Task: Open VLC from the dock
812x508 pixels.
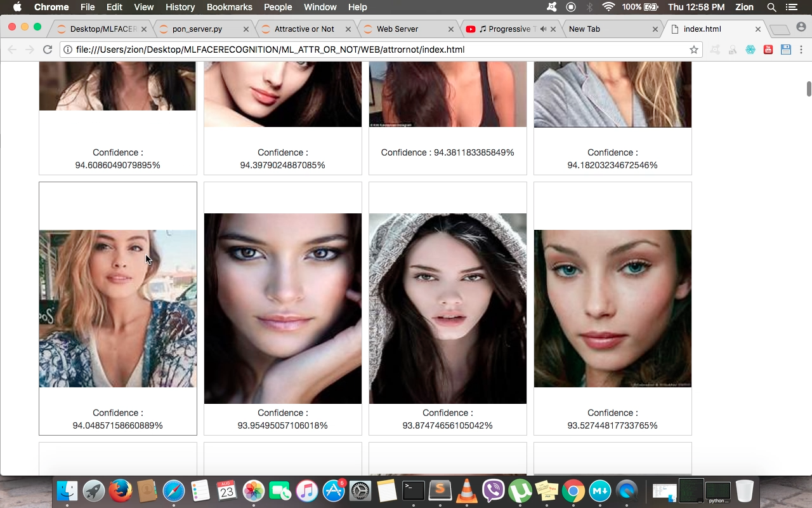Action: point(467,491)
